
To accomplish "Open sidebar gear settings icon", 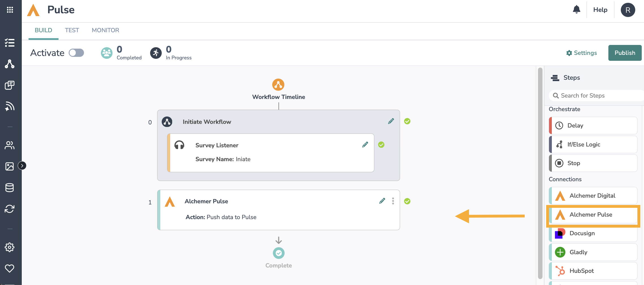I will coord(10,247).
